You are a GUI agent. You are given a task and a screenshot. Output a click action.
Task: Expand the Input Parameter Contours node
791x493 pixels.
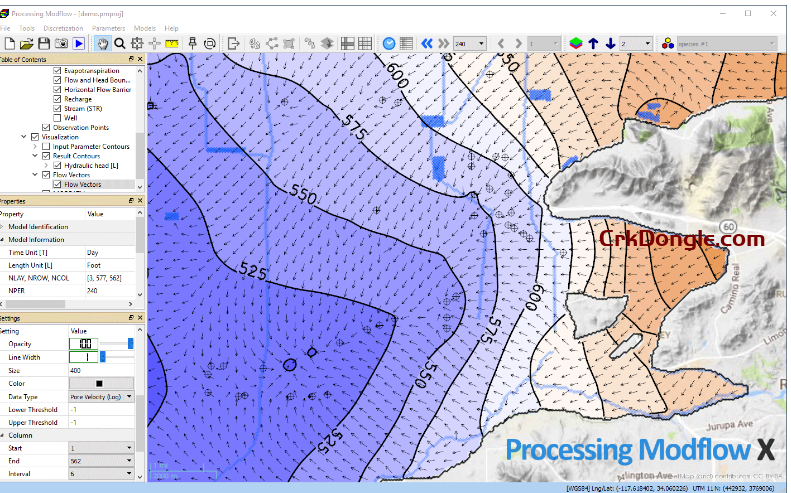click(x=35, y=146)
